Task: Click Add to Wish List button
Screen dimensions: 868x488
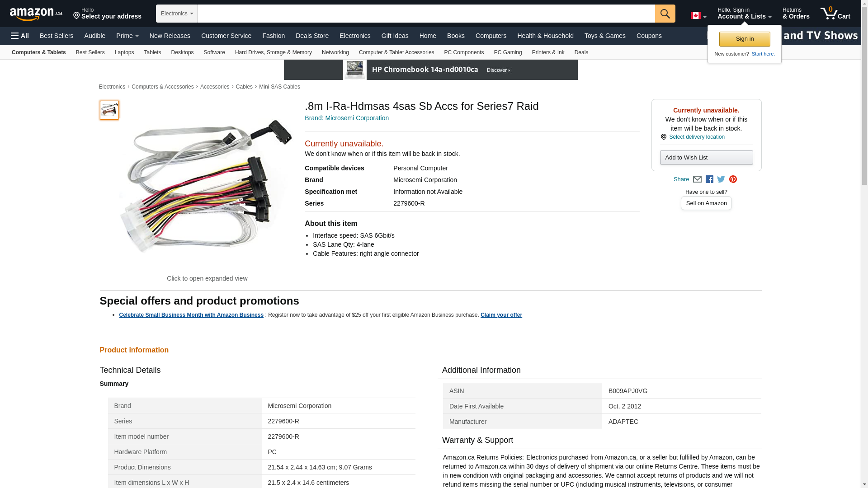Action: 706,157
